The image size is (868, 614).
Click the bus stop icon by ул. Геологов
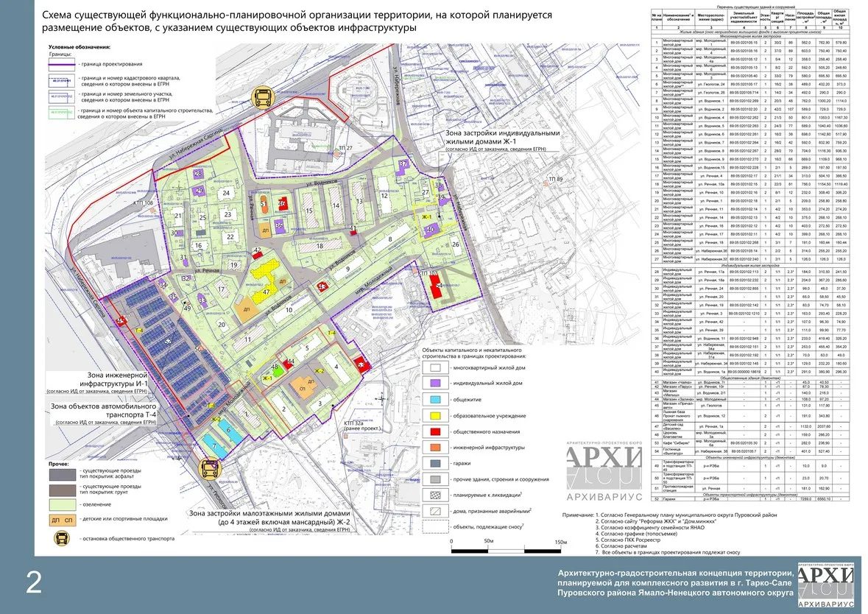click(x=211, y=467)
